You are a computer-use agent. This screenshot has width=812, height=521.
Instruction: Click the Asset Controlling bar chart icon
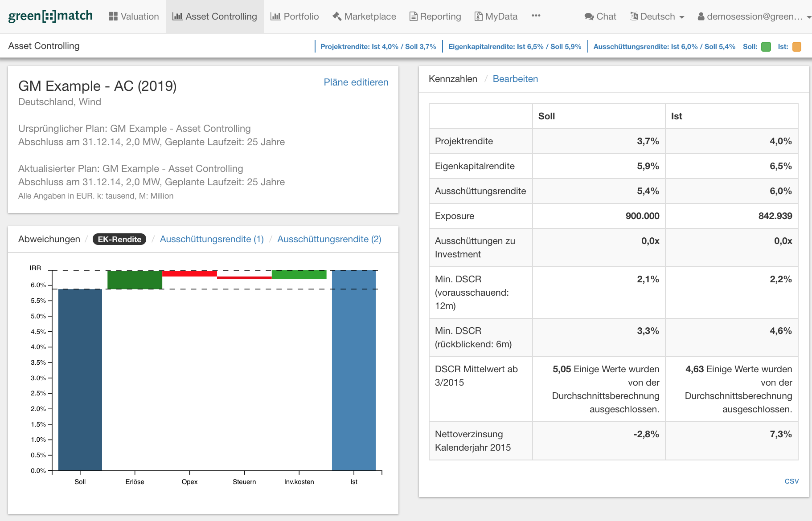pyautogui.click(x=177, y=16)
